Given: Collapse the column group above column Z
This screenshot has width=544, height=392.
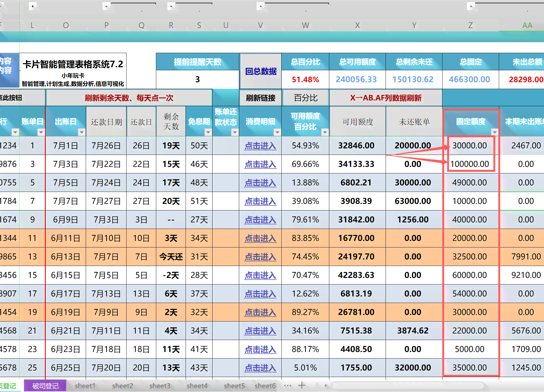Looking at the screenshot, I should (x=471, y=6).
